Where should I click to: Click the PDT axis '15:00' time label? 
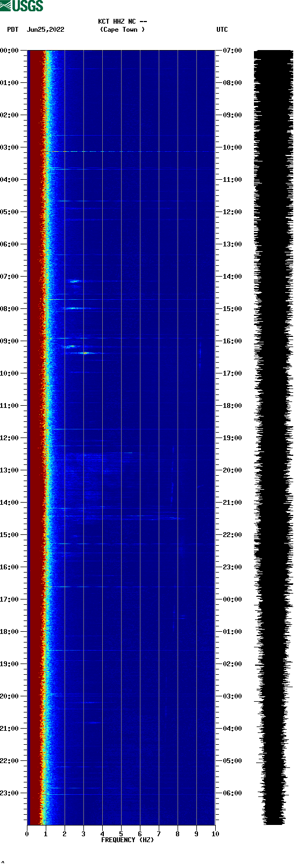click(x=10, y=535)
